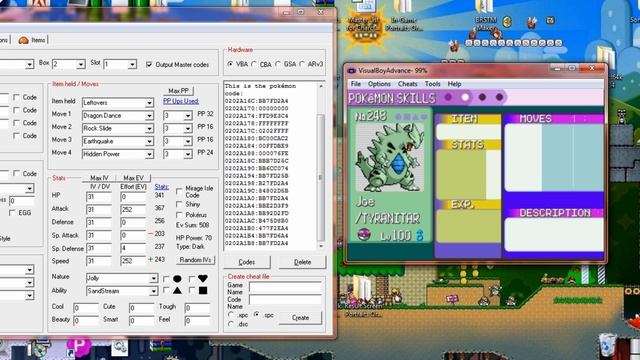Click the black circle marking icon
Screen dimensions: 640x360
click(177, 279)
